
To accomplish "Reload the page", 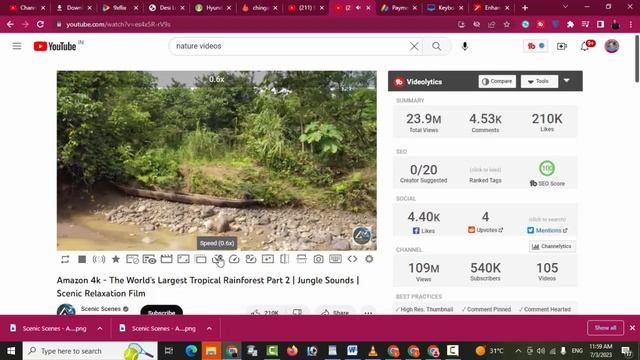I will [40, 24].
